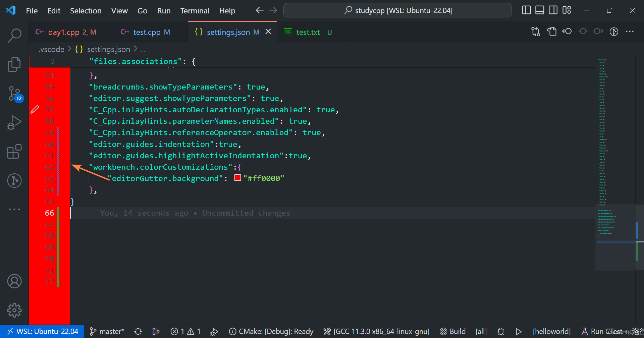
Task: Open the GitLens activity bar icon
Action: coord(14,180)
